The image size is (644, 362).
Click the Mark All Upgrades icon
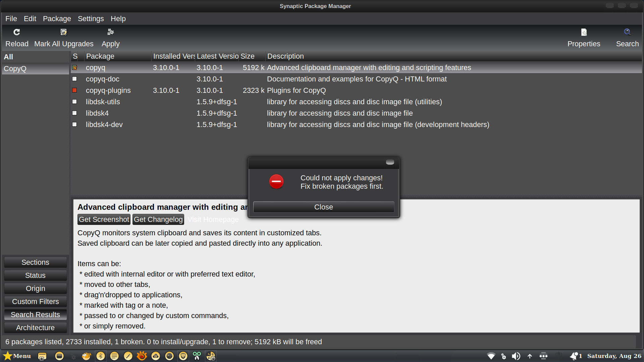coord(64,32)
